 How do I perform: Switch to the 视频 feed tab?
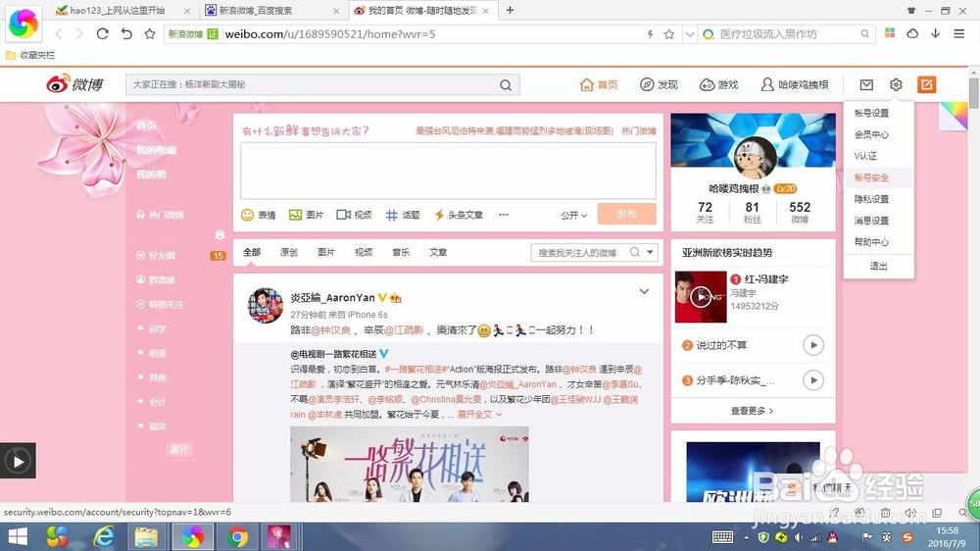(364, 252)
